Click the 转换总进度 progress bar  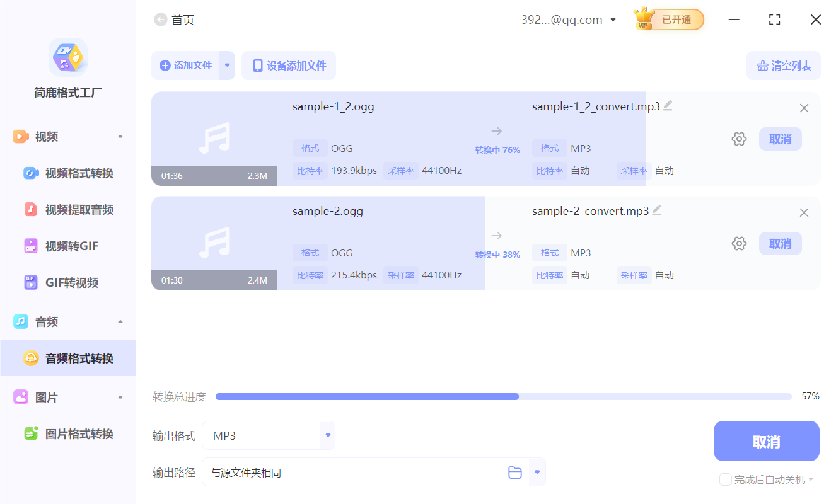[503, 396]
